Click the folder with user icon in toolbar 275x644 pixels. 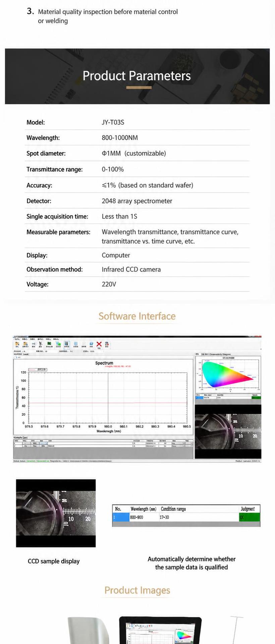click(25, 344)
